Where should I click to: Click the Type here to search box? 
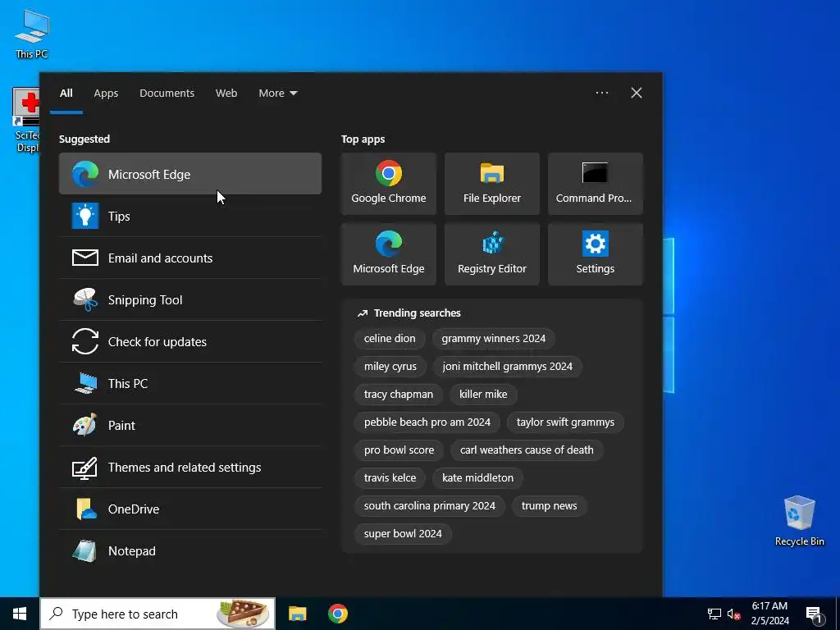pyautogui.click(x=157, y=614)
